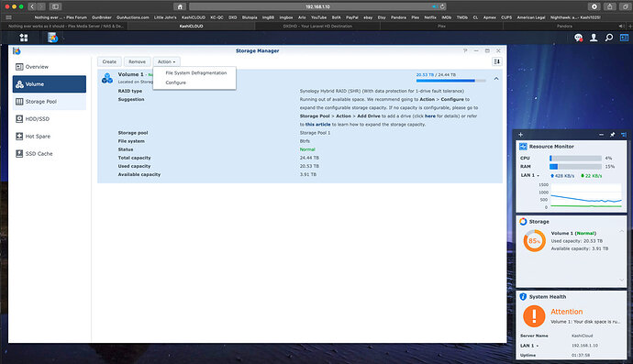Click the Safari share icon
633x364 pixels.
click(x=609, y=6)
